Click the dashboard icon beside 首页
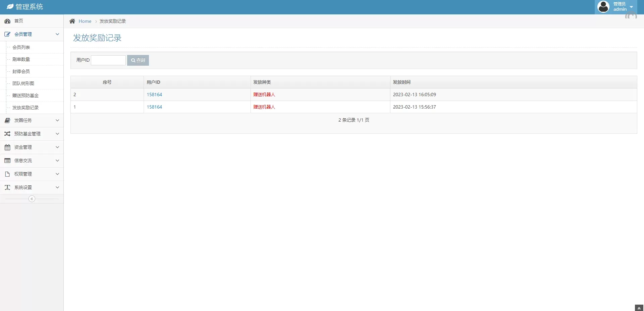 pos(7,21)
